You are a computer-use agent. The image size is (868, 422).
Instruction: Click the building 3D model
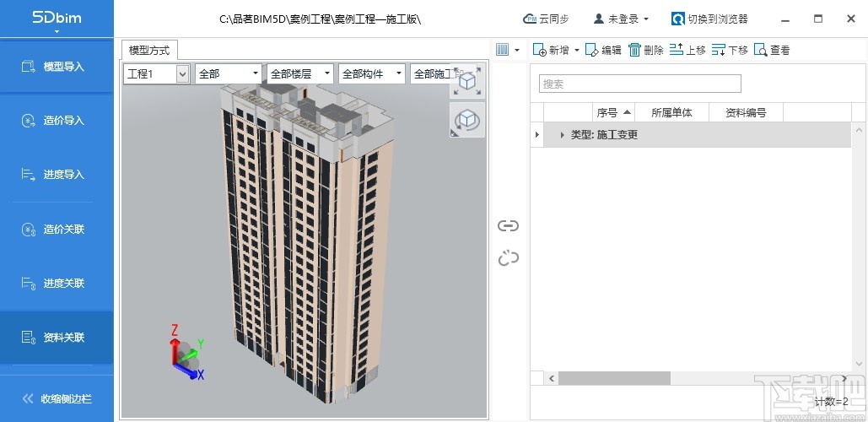[x=308, y=242]
